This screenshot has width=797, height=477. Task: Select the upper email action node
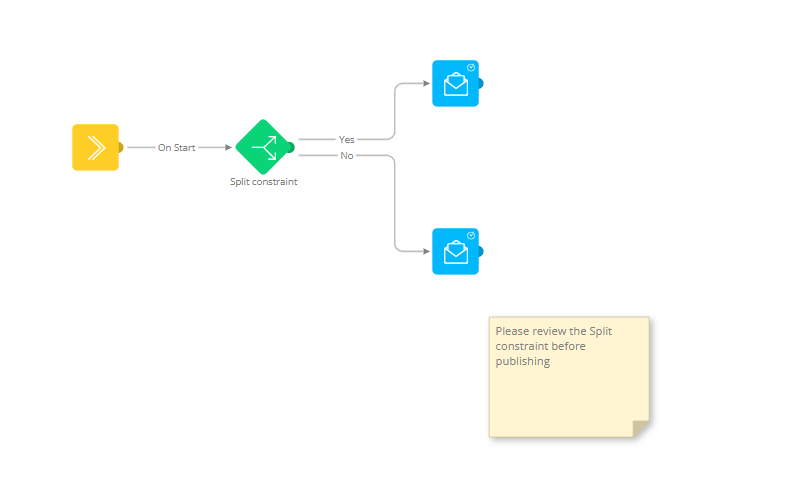(x=455, y=83)
